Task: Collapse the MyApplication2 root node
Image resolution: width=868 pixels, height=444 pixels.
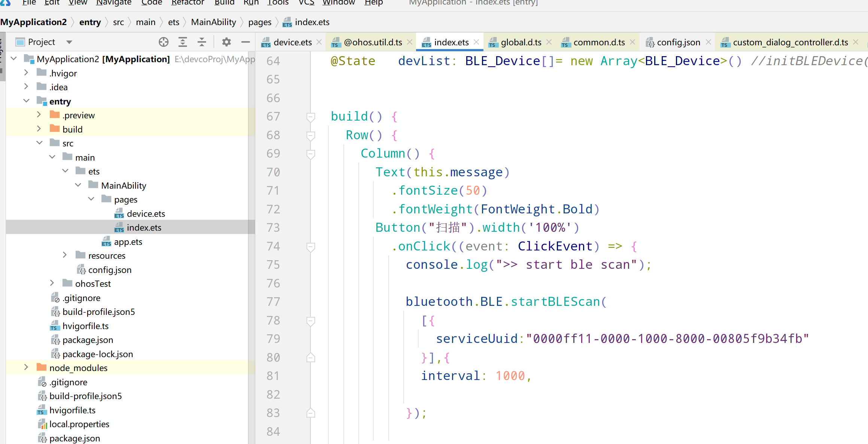Action: (x=14, y=59)
